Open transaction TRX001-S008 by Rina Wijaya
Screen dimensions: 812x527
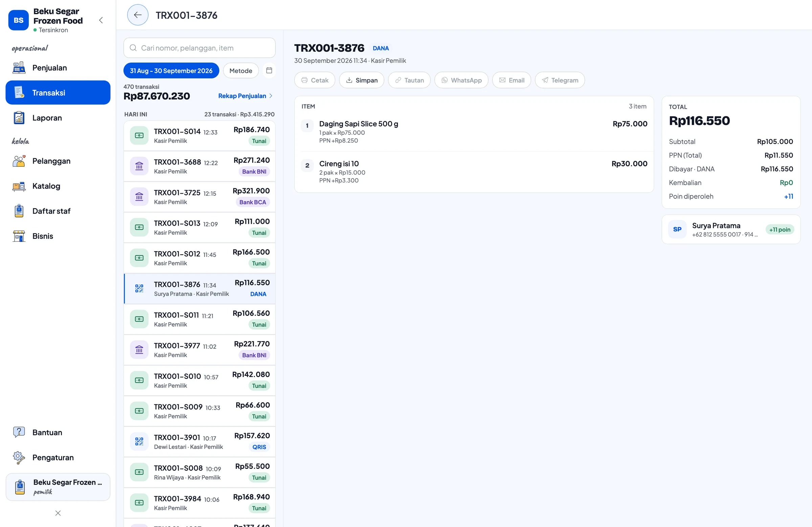coord(199,473)
